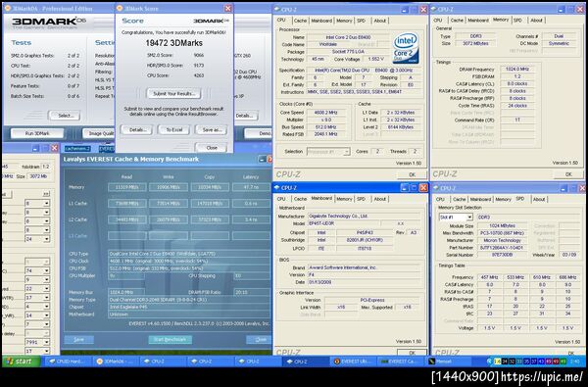The width and height of the screenshot is (588, 387).
Task: Switch to CPUID Hardware Monitor in taskbar
Action: [x=69, y=362]
